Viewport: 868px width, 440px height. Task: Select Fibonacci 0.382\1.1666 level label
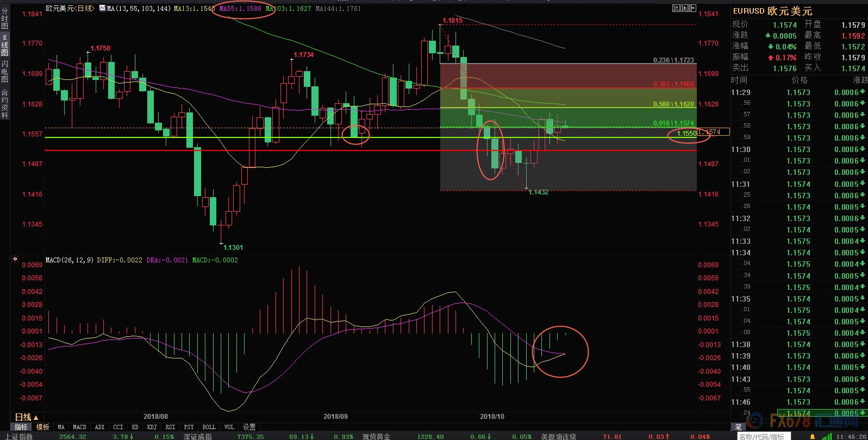tap(673, 84)
